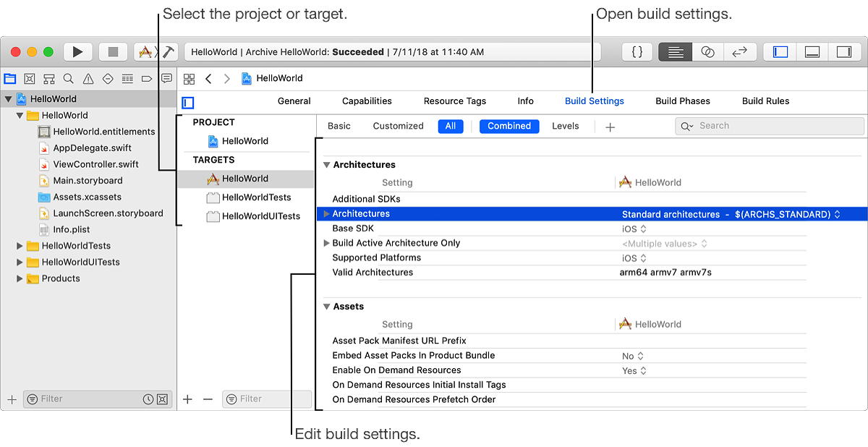Click the Assets.xcassets folder icon
The image size is (868, 447).
pos(43,197)
